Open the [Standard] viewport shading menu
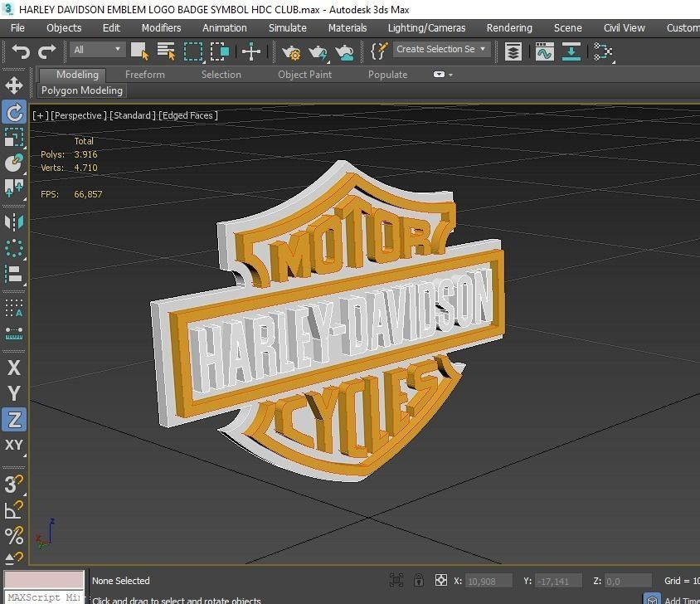 click(133, 115)
